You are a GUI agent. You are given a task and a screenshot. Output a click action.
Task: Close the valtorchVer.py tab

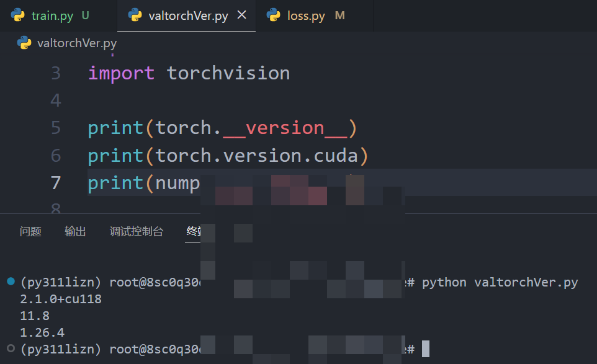click(x=242, y=15)
